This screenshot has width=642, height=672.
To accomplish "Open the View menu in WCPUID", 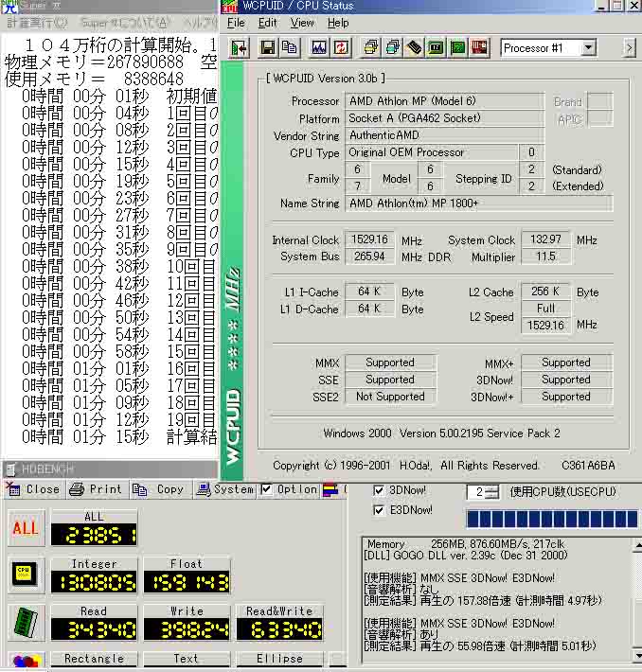I will point(302,23).
